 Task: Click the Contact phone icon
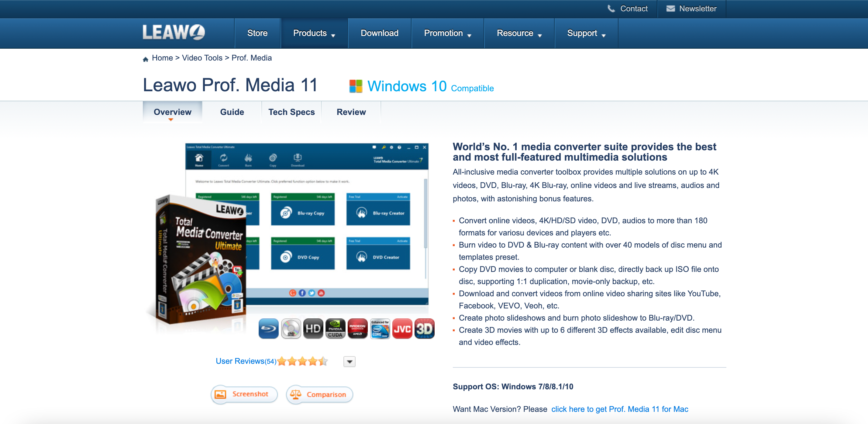(x=611, y=9)
